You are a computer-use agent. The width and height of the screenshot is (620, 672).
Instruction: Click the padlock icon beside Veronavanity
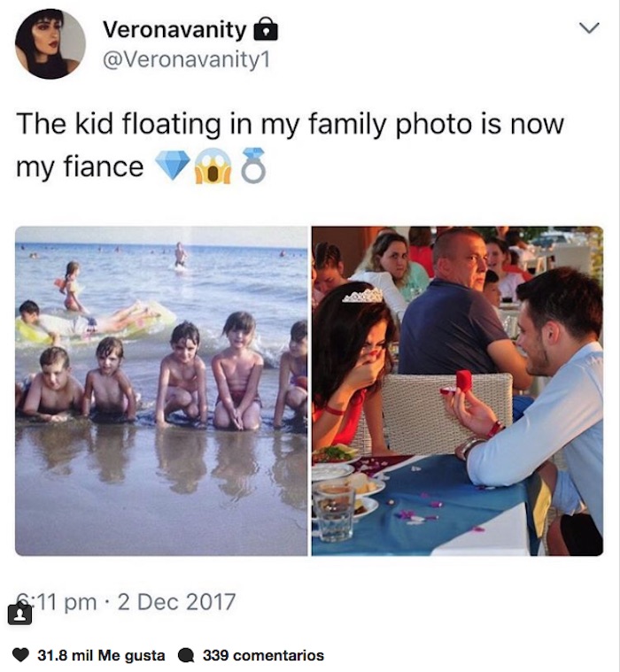[x=266, y=30]
